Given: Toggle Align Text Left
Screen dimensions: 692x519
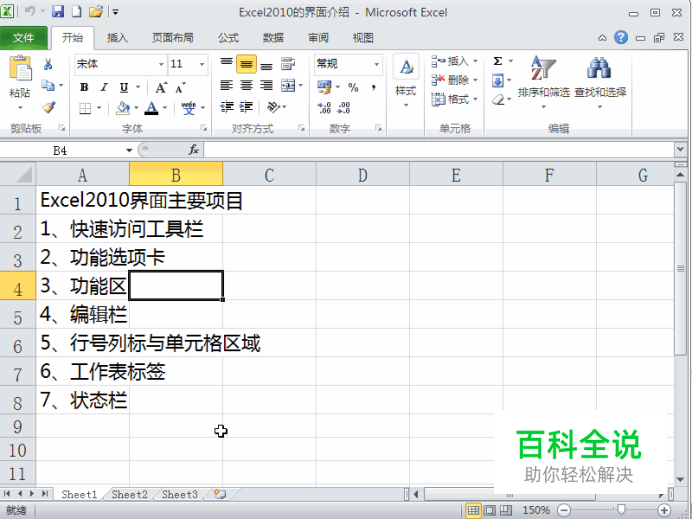Looking at the screenshot, I should click(x=227, y=85).
